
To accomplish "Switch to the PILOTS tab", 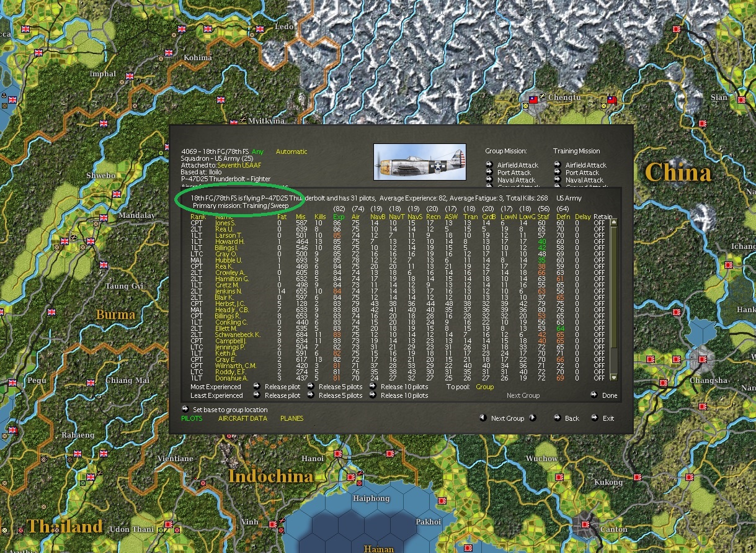I will [x=192, y=418].
